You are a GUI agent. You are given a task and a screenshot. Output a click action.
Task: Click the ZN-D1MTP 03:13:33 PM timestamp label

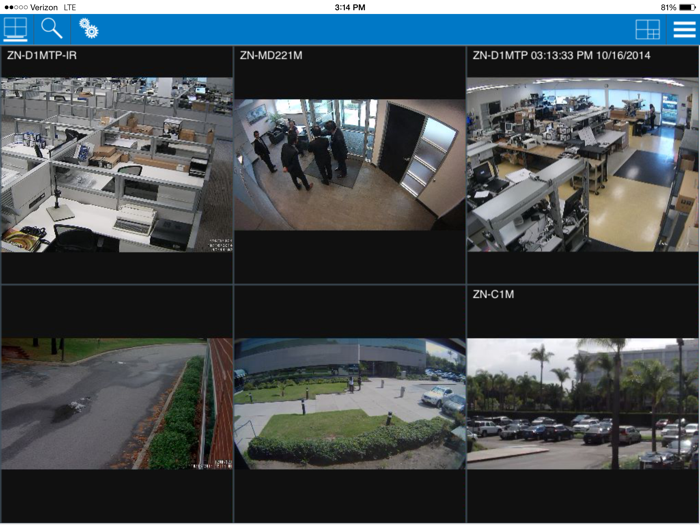(x=562, y=55)
